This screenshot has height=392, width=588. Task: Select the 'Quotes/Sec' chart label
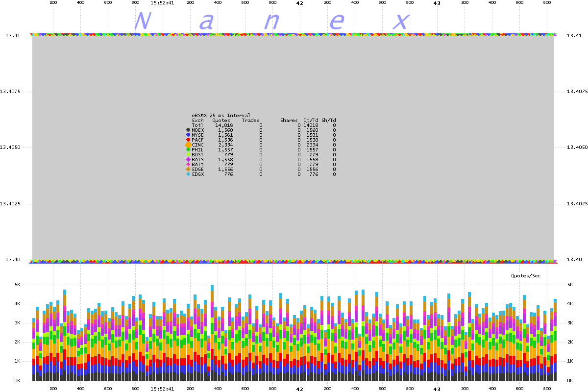(x=526, y=276)
